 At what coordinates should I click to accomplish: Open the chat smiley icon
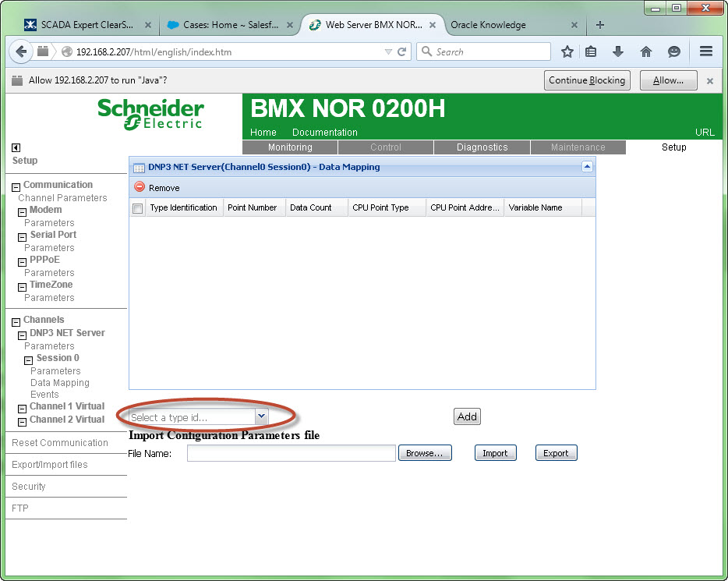coord(673,51)
